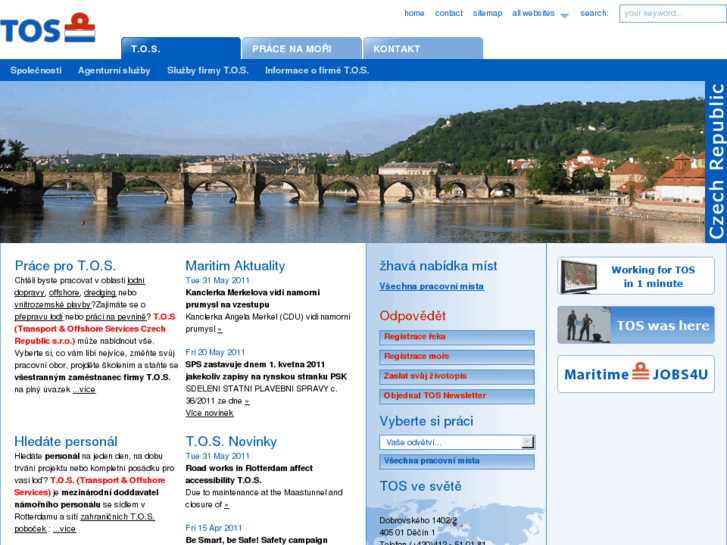Open Informace o firmě T.O.S. item
Viewport: 727px width, 545px height.
pyautogui.click(x=317, y=71)
